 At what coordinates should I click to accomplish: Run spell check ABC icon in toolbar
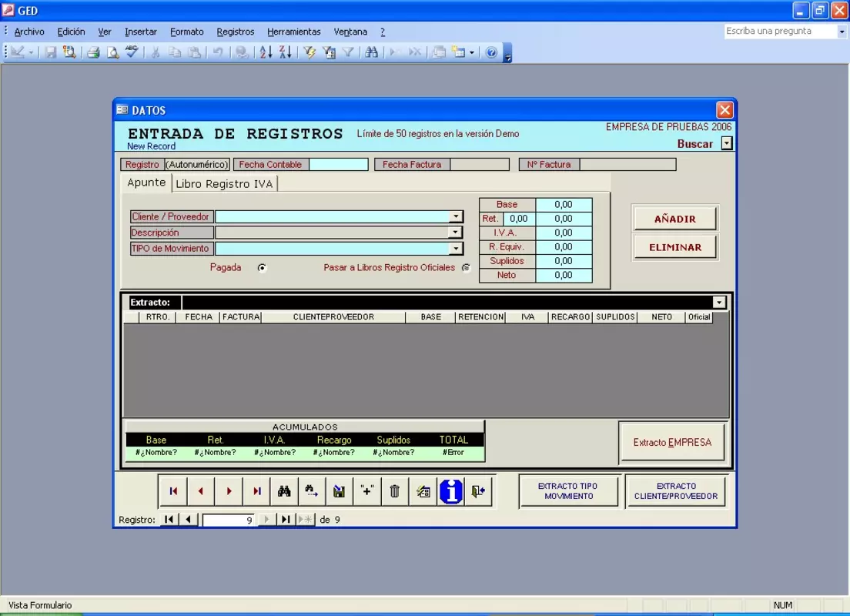[x=132, y=52]
